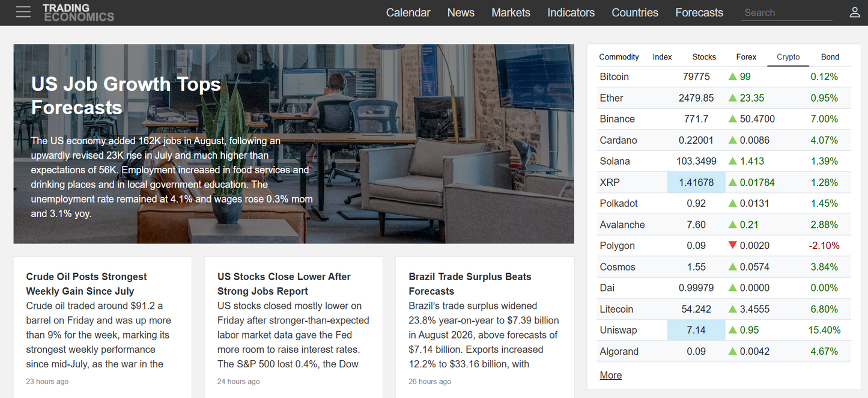Open the Litecoin row link
The image size is (868, 398).
pos(616,309)
